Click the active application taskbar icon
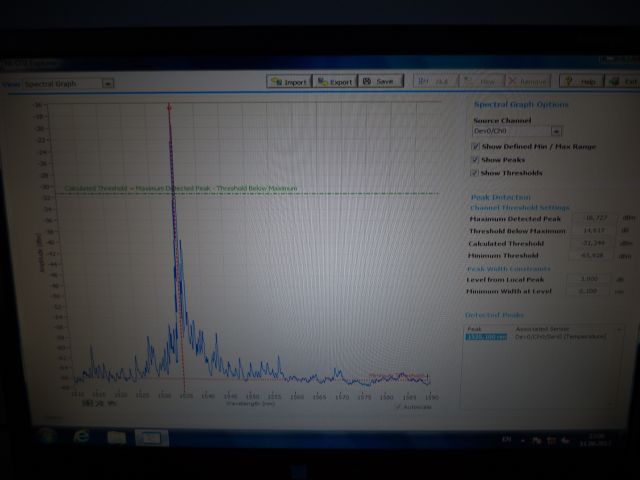Viewport: 640px width, 480px height. [x=151, y=438]
